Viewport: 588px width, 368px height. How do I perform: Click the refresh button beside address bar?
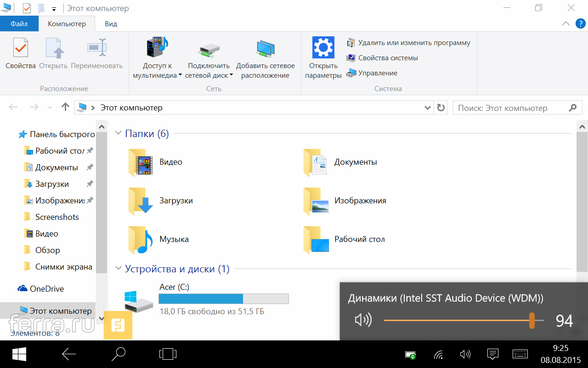point(441,108)
